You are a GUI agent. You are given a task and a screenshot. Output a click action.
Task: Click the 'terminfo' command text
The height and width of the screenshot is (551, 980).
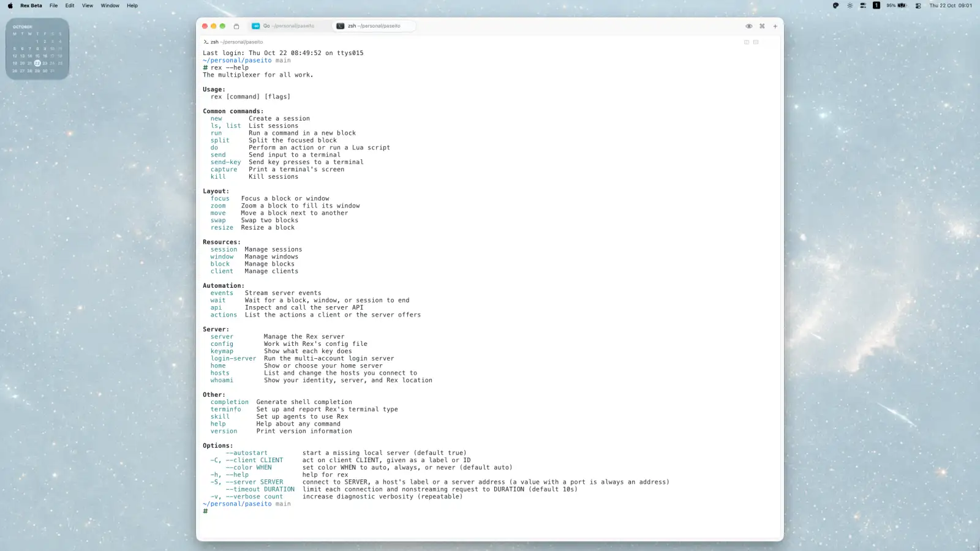[x=226, y=410]
